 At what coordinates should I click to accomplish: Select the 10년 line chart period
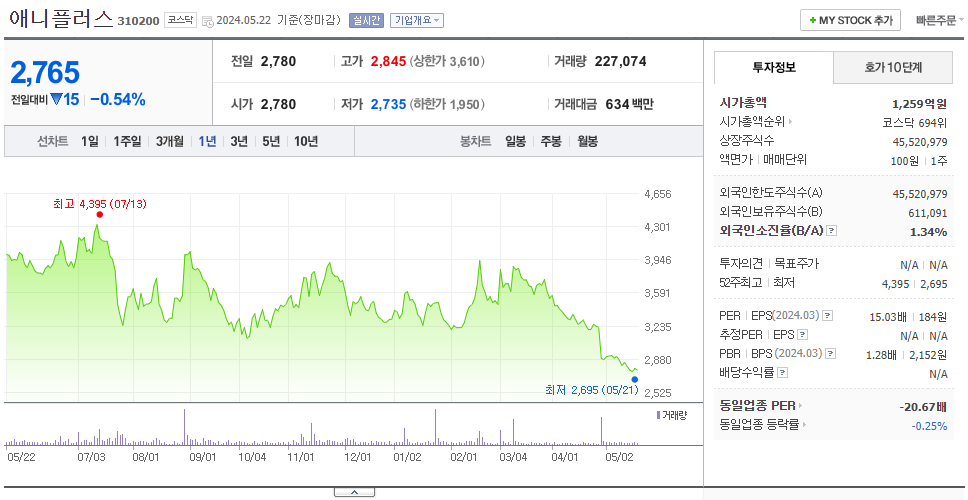[306, 141]
